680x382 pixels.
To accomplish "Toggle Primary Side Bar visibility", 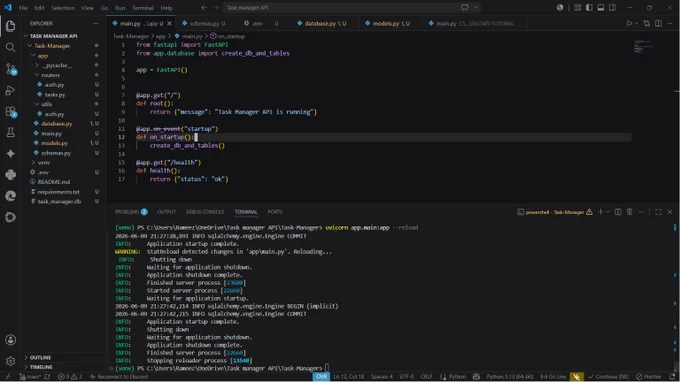I will pos(589,7).
